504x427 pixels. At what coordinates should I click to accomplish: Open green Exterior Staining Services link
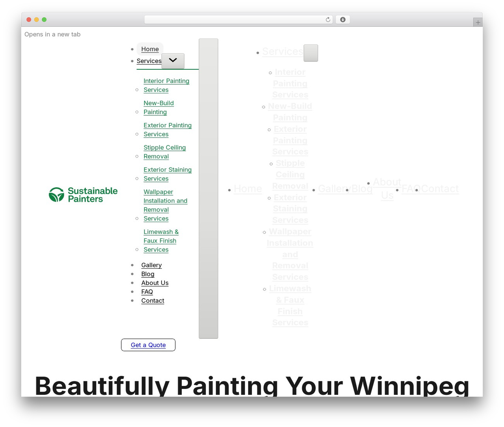(x=168, y=174)
